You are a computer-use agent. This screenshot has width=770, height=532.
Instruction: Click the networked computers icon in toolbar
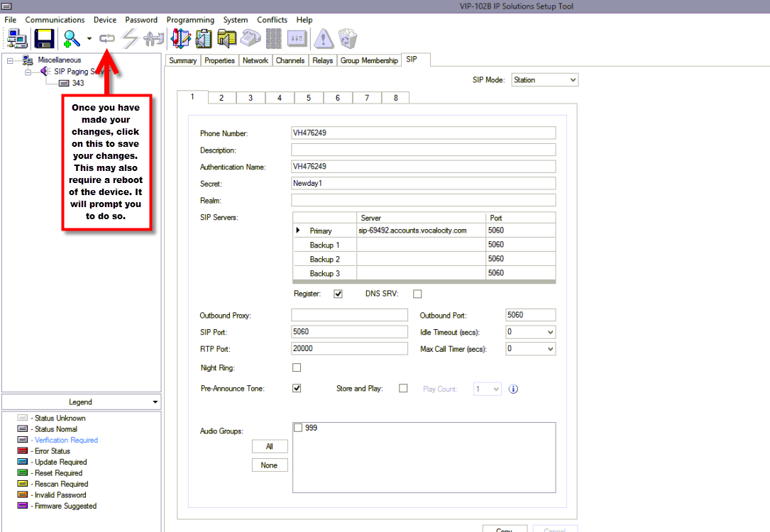17,38
